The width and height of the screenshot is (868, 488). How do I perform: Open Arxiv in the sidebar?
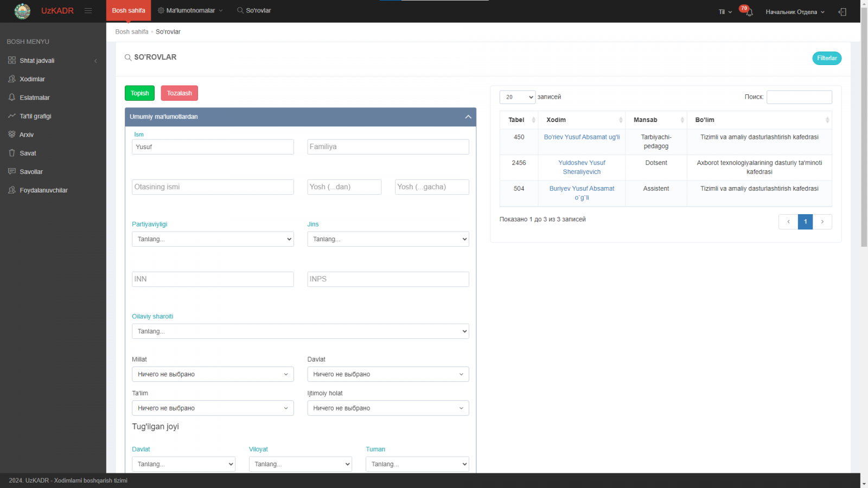(27, 134)
